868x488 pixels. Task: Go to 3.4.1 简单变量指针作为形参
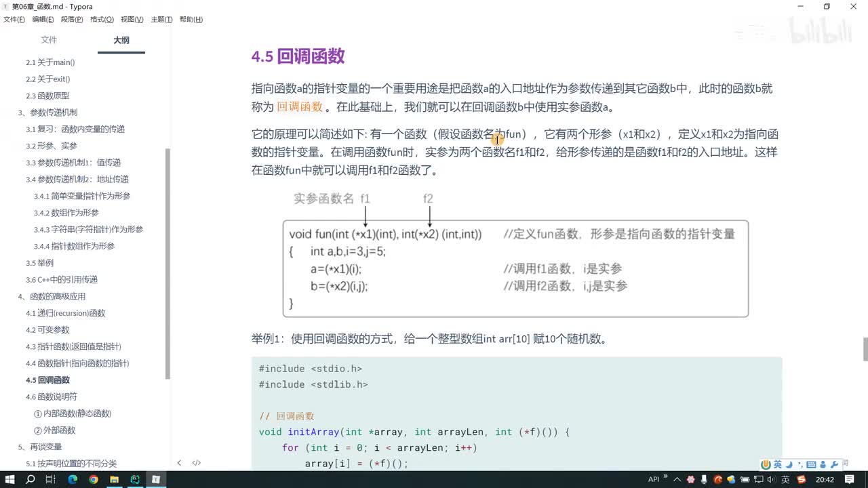click(82, 196)
